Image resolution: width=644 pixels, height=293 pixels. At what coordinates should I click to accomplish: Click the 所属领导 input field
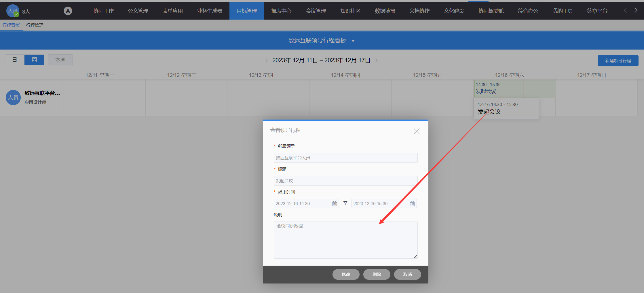coord(345,158)
